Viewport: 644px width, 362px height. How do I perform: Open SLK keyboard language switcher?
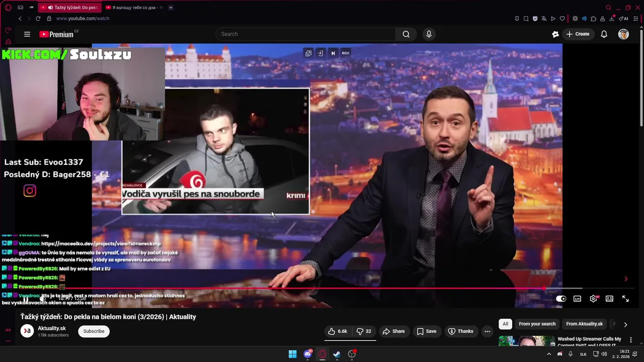click(583, 354)
